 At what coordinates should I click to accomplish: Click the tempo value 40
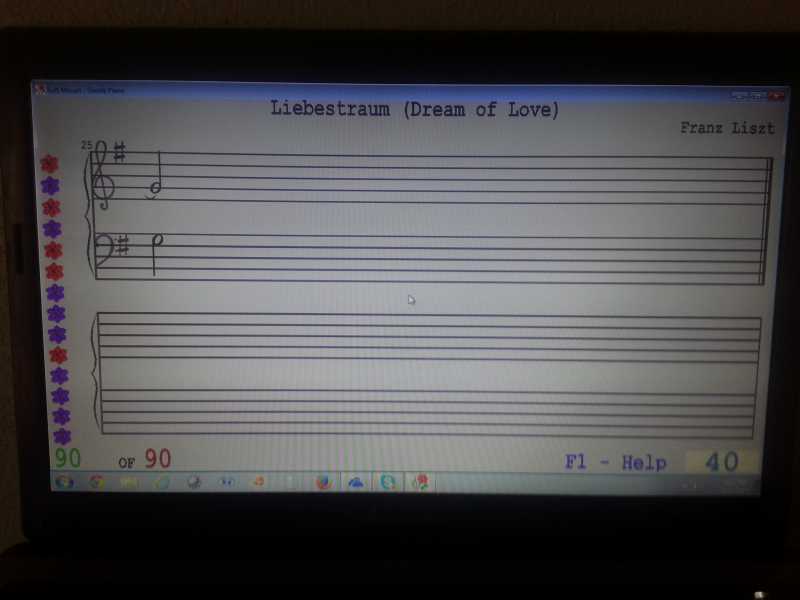(721, 462)
